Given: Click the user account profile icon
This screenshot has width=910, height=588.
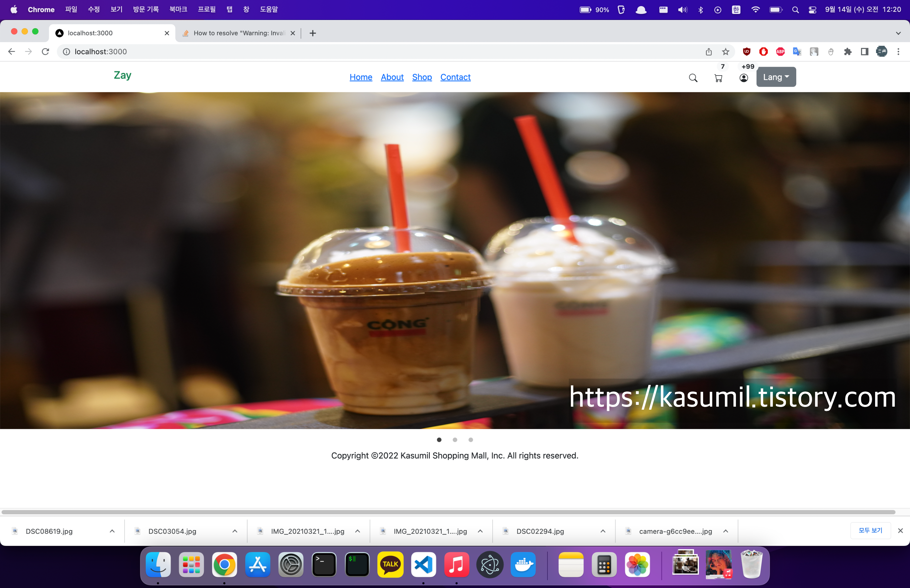Looking at the screenshot, I should [743, 78].
